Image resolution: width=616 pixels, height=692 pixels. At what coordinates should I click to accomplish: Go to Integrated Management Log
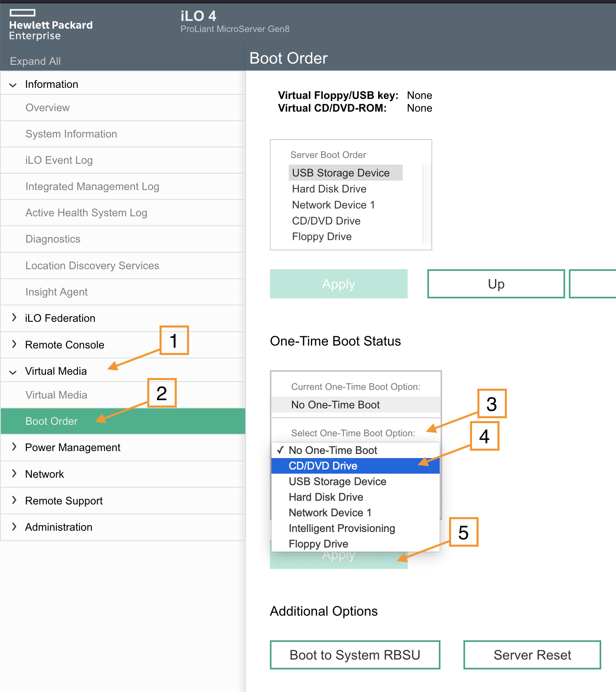[92, 187]
